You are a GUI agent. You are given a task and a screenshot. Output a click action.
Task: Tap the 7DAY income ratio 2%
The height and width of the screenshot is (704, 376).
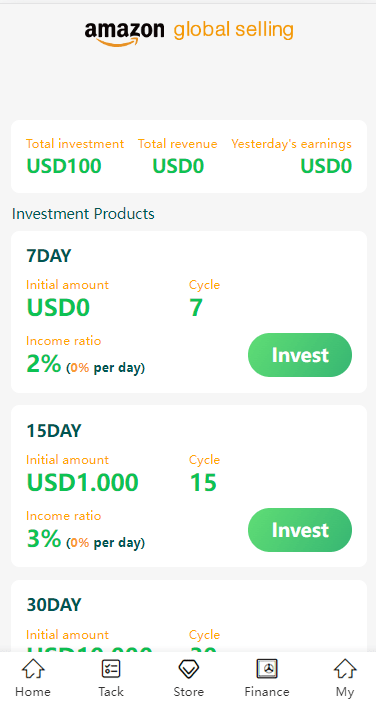(x=44, y=364)
